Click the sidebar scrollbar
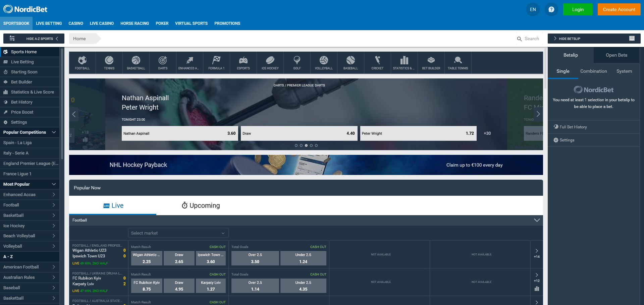This screenshot has height=305, width=644. point(62,104)
